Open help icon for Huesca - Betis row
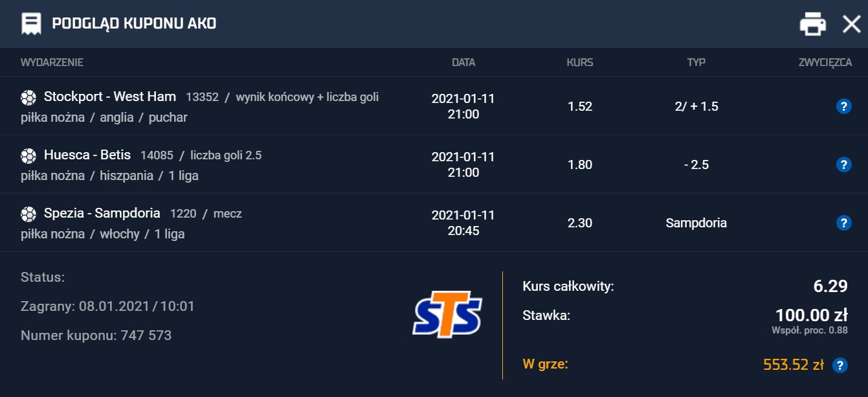This screenshot has width=868, height=397. 843,164
